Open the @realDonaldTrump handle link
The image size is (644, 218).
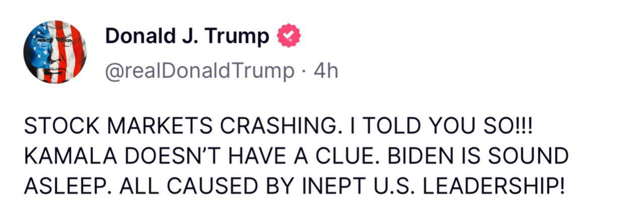tap(199, 71)
